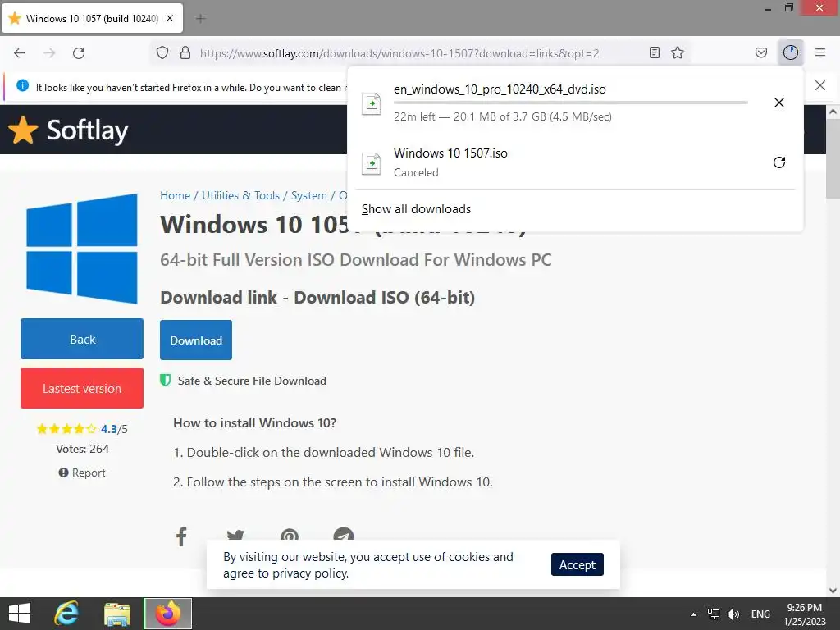Click the browser forward arrow
This screenshot has height=630, width=840.
[x=49, y=53]
